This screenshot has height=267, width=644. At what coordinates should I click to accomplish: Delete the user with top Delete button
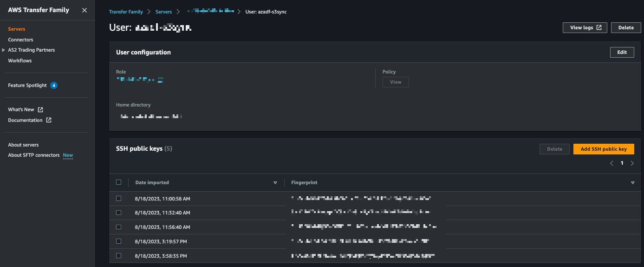coord(626,27)
